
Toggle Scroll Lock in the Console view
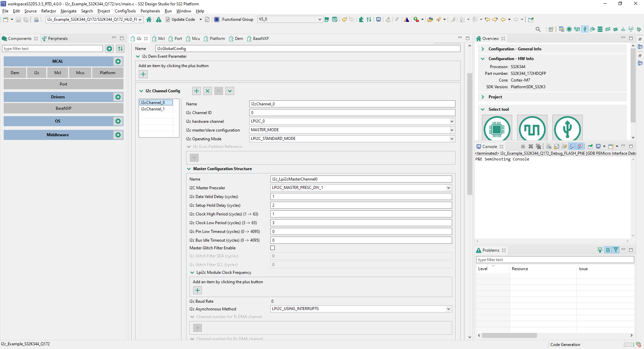coord(556,146)
